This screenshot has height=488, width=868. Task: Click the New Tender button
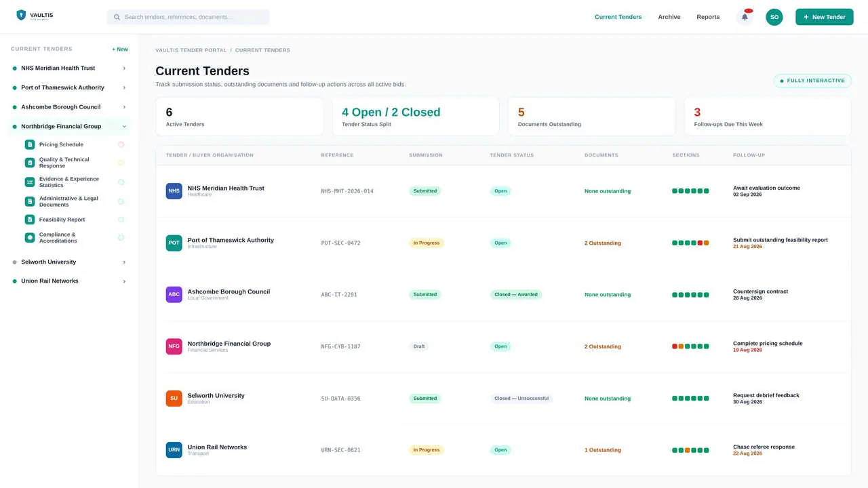coord(825,17)
